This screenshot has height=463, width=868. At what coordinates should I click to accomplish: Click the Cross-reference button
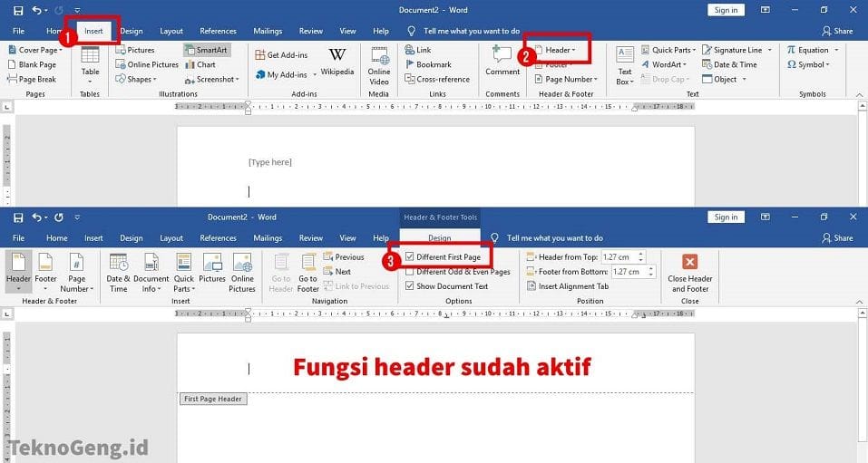click(x=437, y=79)
